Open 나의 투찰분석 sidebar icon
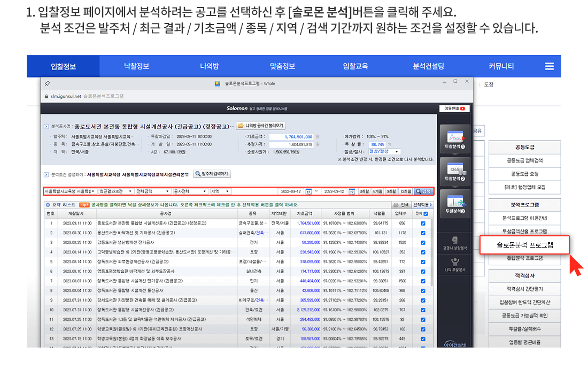Screen dimensions: 588x385 (455, 265)
